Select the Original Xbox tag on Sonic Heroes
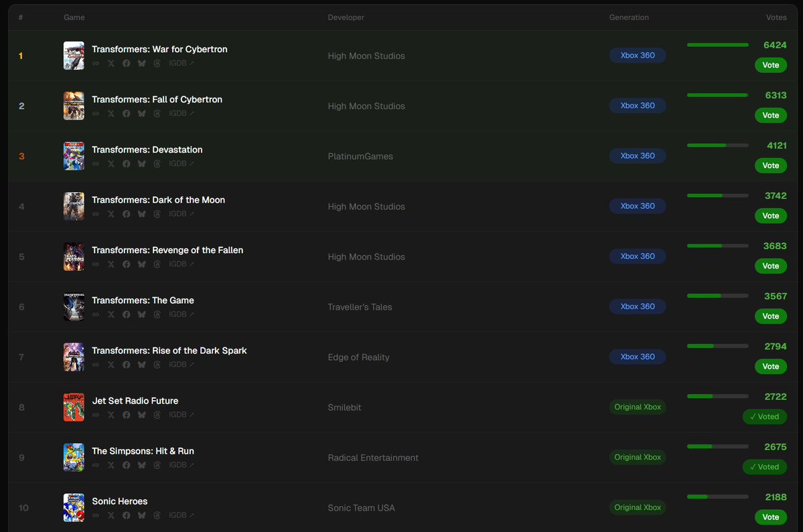The height and width of the screenshot is (532, 803). (x=638, y=507)
